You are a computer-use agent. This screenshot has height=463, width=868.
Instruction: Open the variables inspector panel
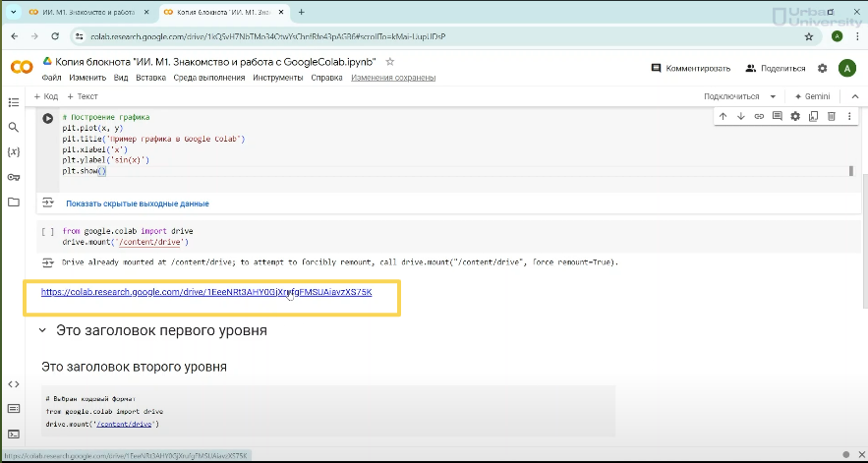[14, 152]
